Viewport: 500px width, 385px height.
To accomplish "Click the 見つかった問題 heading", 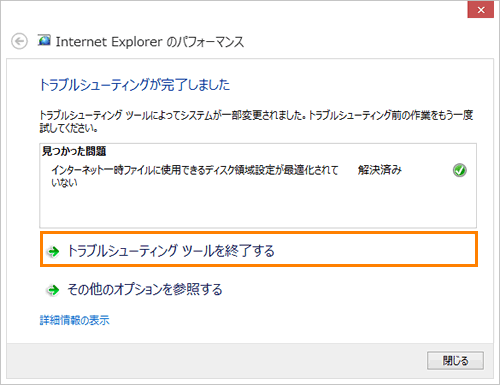I will coord(74,151).
